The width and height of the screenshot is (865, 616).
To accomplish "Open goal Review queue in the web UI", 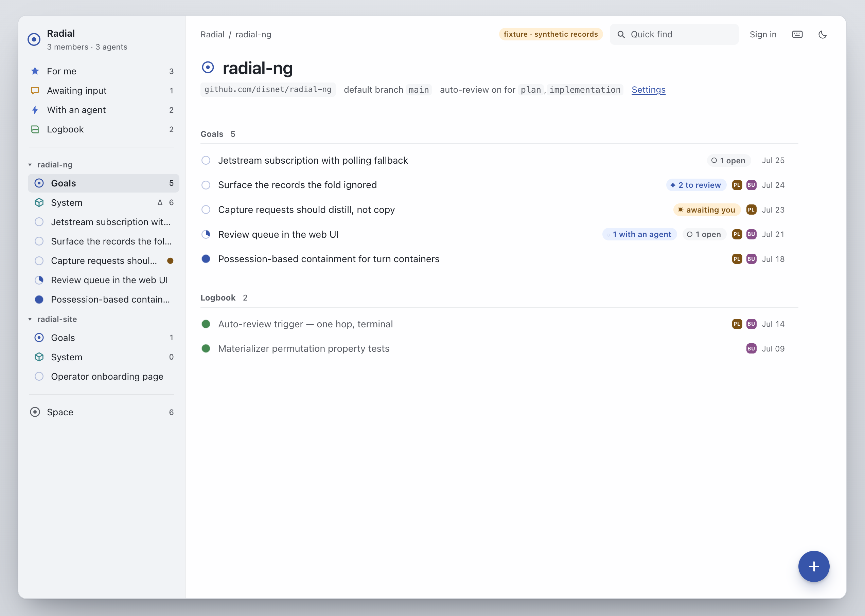I will coord(279,234).
